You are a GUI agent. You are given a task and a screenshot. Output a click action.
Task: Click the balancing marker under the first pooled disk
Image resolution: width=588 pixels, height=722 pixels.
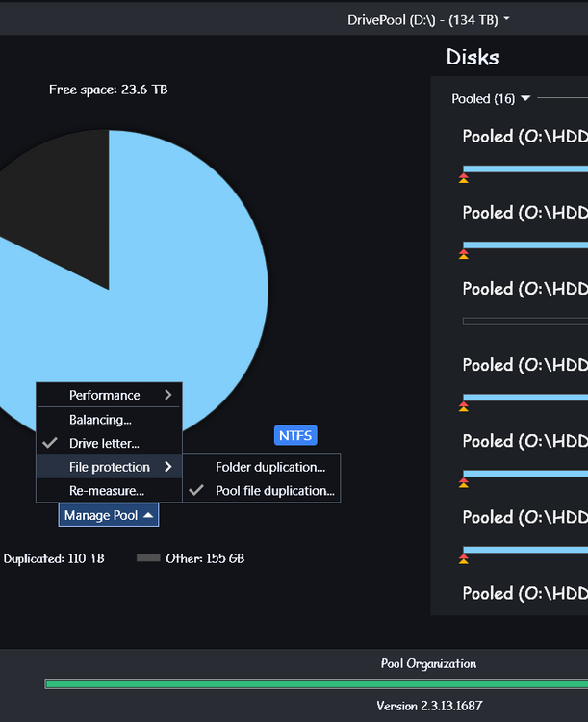click(x=464, y=178)
